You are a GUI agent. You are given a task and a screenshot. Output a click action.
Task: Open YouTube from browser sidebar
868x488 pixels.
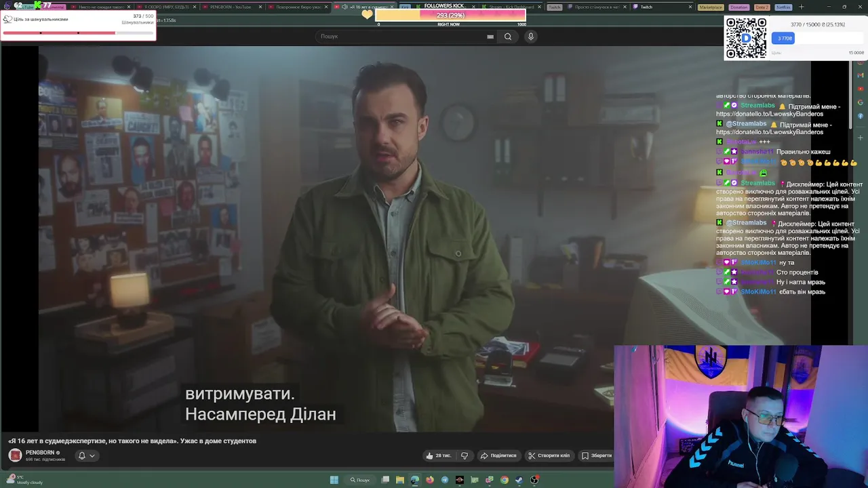pyautogui.click(x=861, y=88)
